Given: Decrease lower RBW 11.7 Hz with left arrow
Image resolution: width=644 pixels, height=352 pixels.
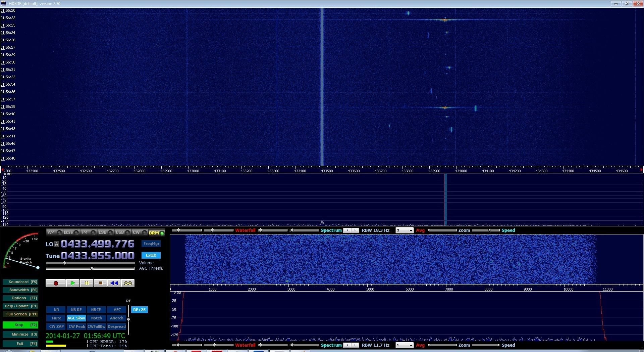Looking at the screenshot, I should (x=347, y=345).
